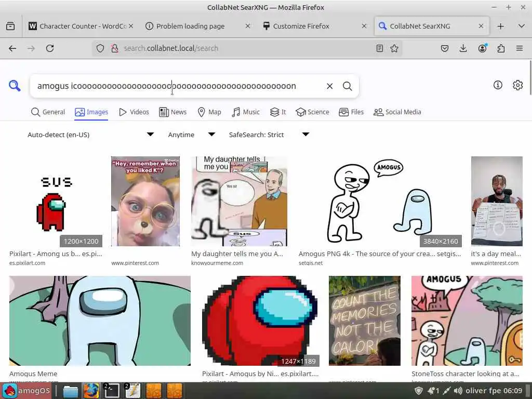This screenshot has height=399, width=532.
Task: Close the CollabNet SearXNG tab
Action: click(481, 26)
